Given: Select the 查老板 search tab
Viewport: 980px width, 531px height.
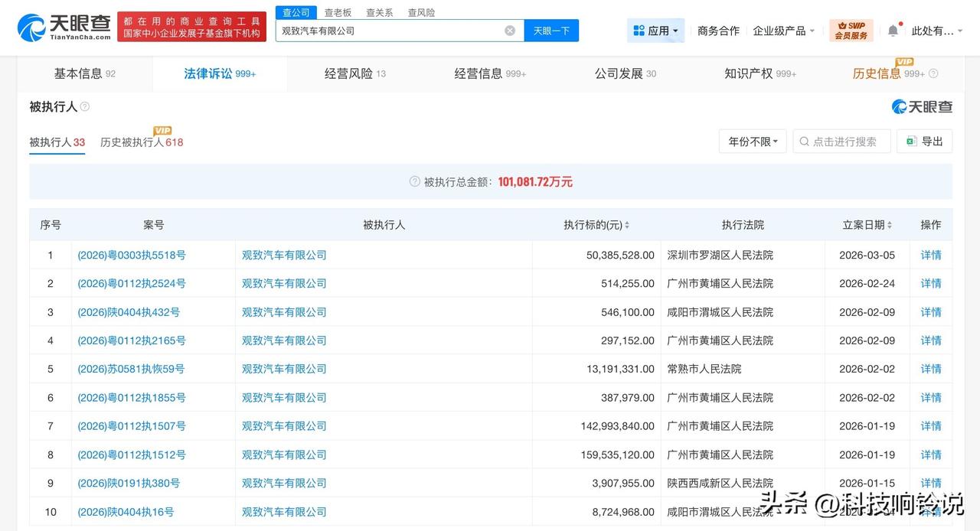Looking at the screenshot, I should click(338, 11).
